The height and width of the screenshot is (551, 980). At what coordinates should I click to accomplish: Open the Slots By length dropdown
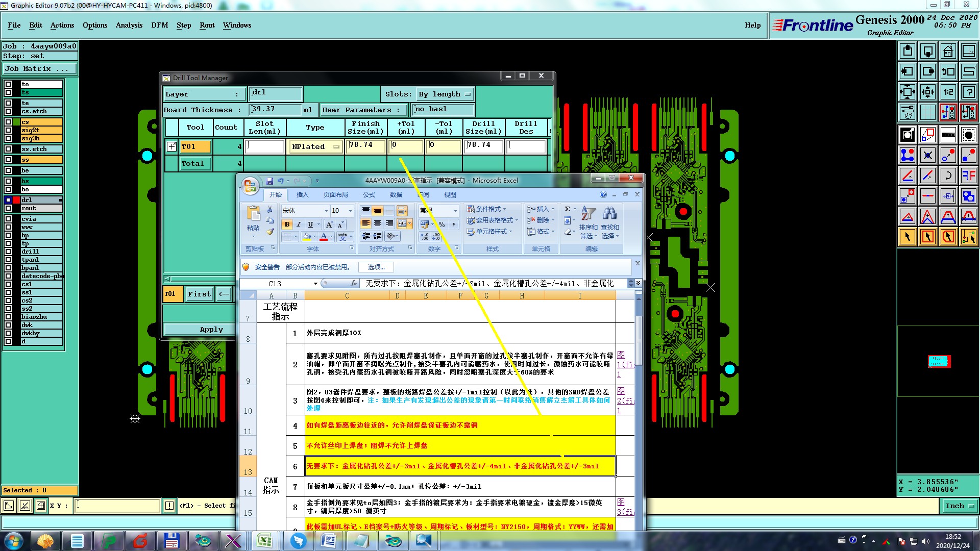(445, 94)
